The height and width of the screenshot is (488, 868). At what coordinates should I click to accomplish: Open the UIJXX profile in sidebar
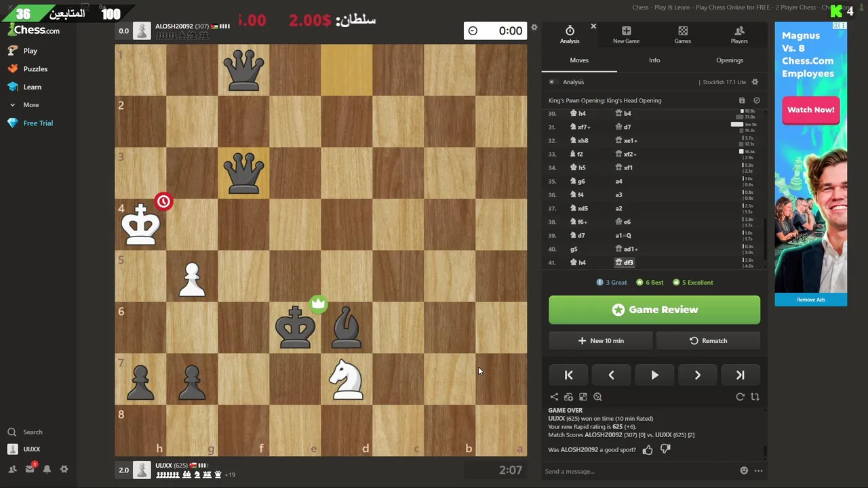tap(24, 449)
